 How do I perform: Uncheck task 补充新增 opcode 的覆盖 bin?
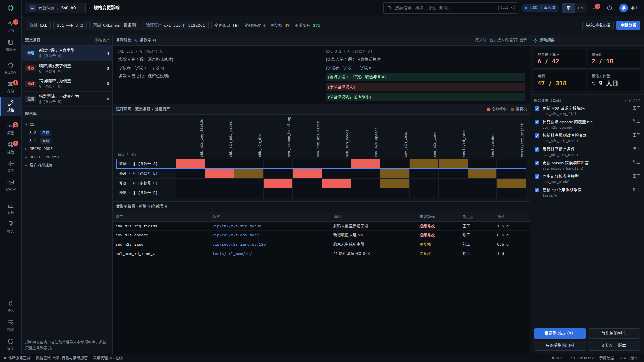pyautogui.click(x=537, y=122)
